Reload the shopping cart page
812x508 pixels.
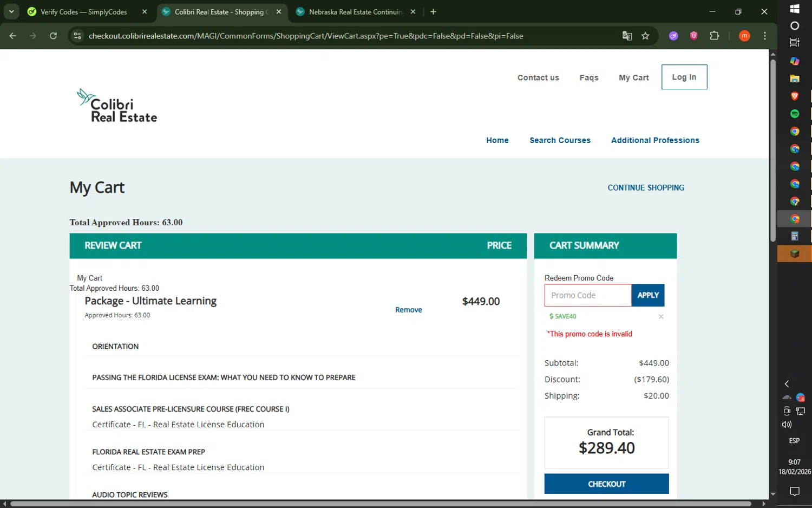click(x=53, y=36)
